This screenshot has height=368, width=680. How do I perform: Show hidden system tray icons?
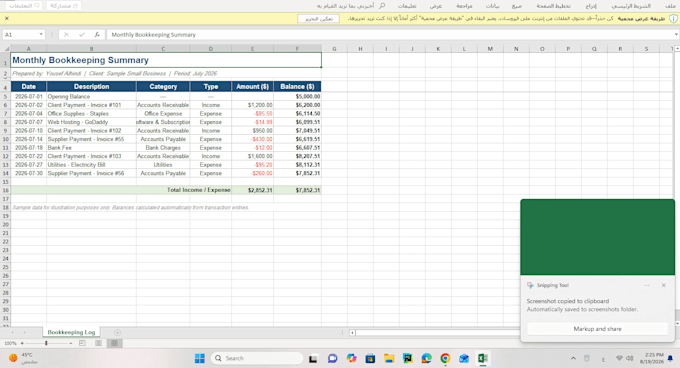[573, 358]
